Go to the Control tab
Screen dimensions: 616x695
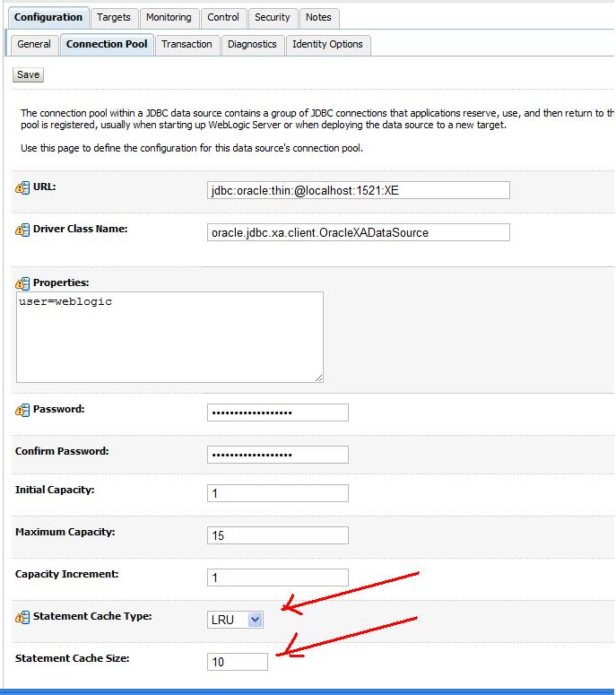click(x=223, y=18)
